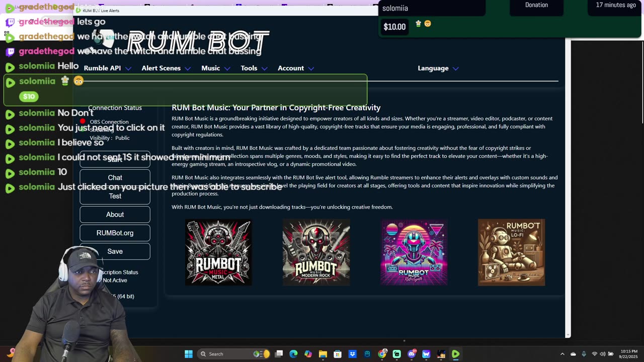Expand the Language dropdown
Screen dimensions: 644x362
click(438, 68)
